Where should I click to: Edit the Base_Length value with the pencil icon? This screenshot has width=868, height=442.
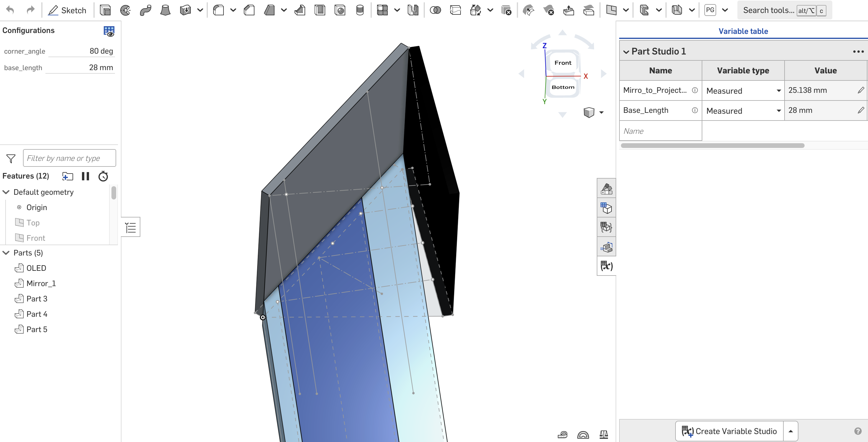[x=861, y=110]
